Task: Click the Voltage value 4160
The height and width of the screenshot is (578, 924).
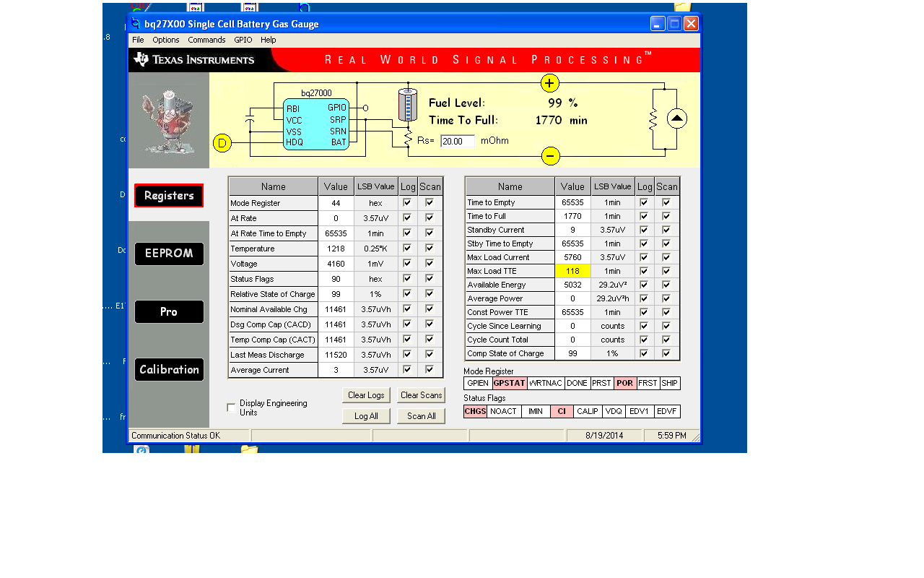Action: click(336, 264)
